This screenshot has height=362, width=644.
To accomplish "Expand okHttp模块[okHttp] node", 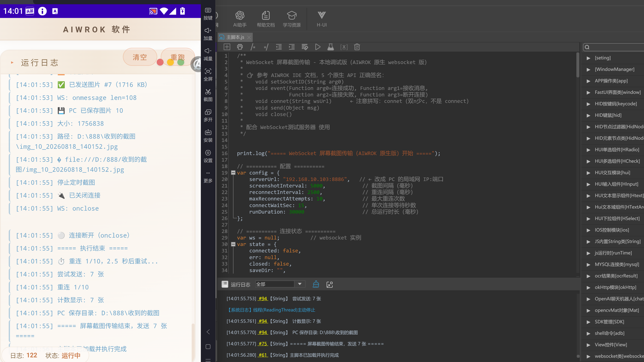I will (588, 288).
